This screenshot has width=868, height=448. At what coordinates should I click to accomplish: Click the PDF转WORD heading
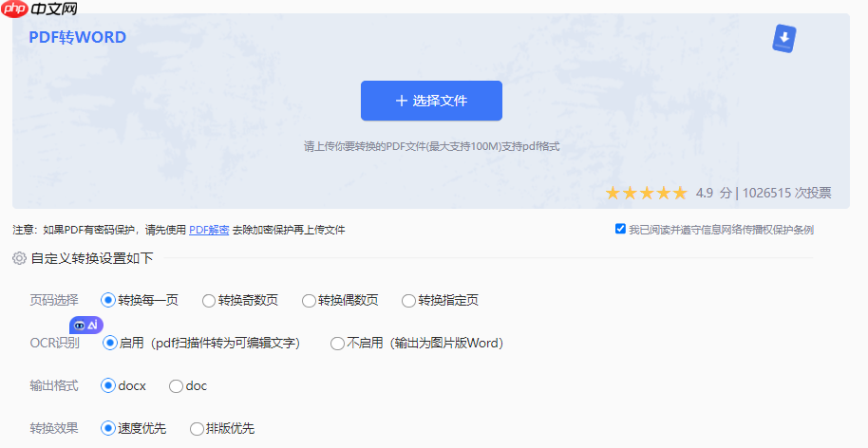coord(78,37)
